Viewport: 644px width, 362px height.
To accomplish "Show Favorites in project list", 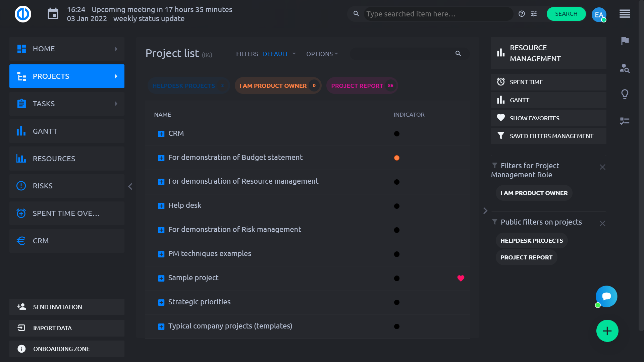I will [534, 118].
